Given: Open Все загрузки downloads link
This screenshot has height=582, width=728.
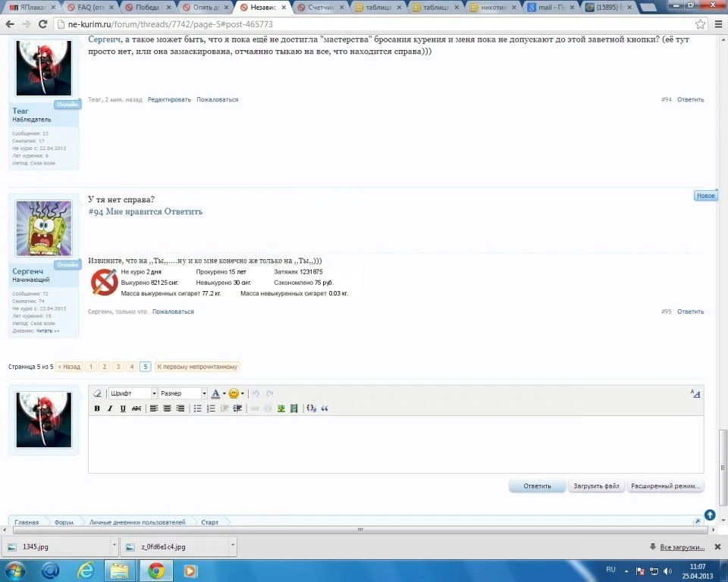Looking at the screenshot, I should click(682, 546).
